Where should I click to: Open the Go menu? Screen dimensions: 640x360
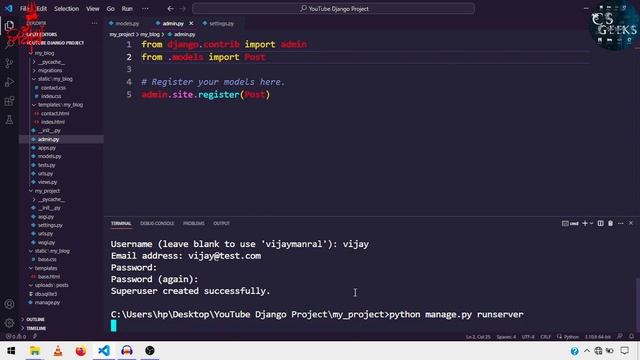tap(111, 9)
